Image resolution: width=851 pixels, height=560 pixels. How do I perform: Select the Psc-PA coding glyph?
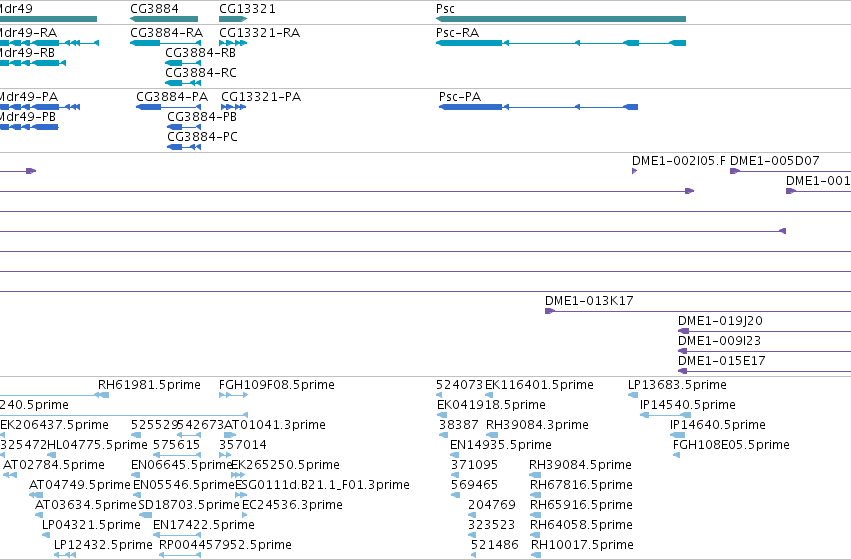538,107
